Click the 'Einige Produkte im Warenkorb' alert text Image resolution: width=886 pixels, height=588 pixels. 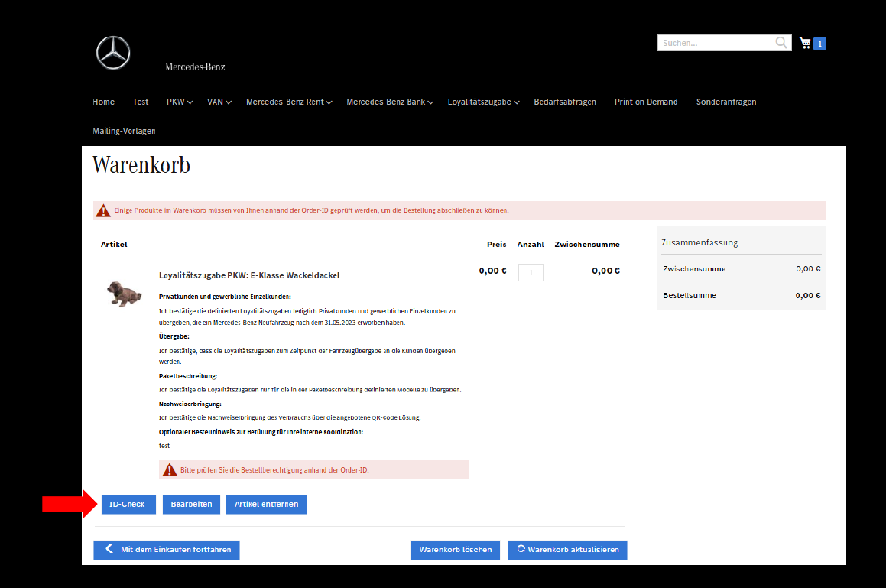click(311, 210)
